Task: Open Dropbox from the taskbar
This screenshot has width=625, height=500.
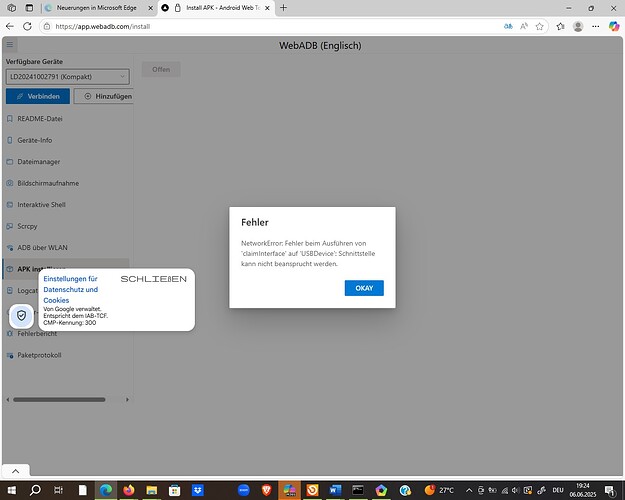Action: 197,490
